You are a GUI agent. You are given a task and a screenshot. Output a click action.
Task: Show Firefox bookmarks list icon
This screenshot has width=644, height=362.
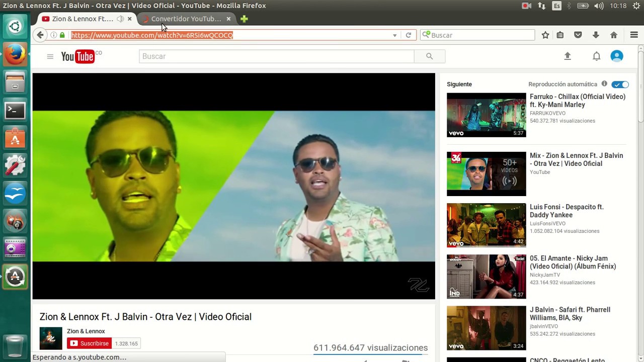point(560,35)
